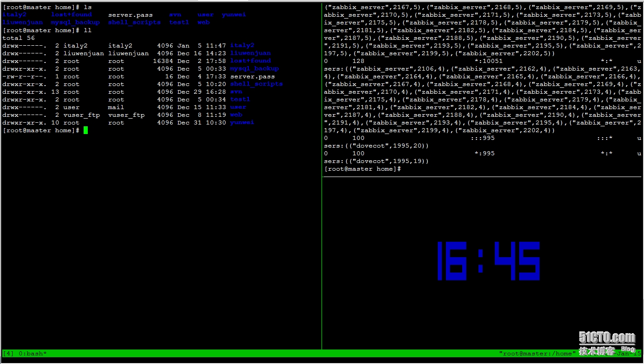The height and width of the screenshot is (364, 644).
Task: Click the lost+found name in the ll listing
Action: (x=250, y=61)
